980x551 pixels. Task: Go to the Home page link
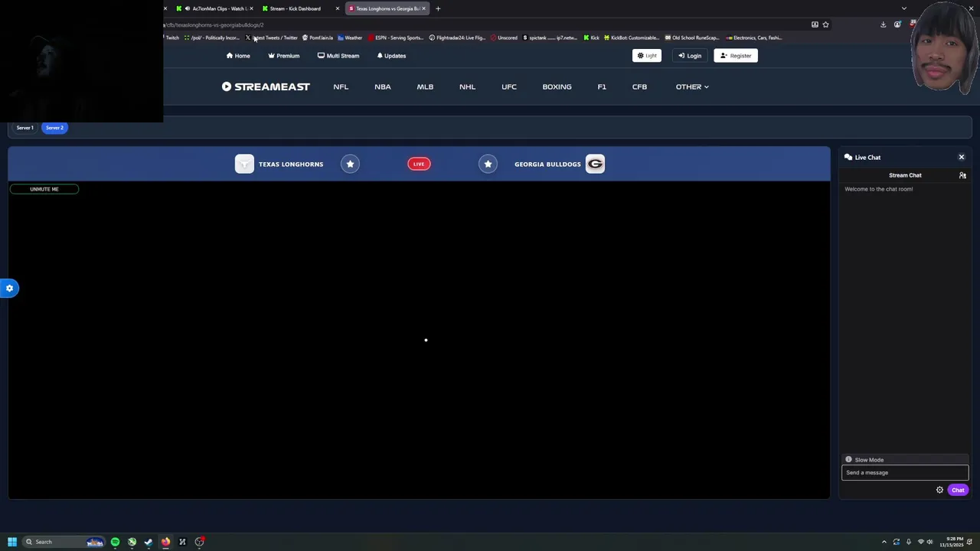click(238, 56)
